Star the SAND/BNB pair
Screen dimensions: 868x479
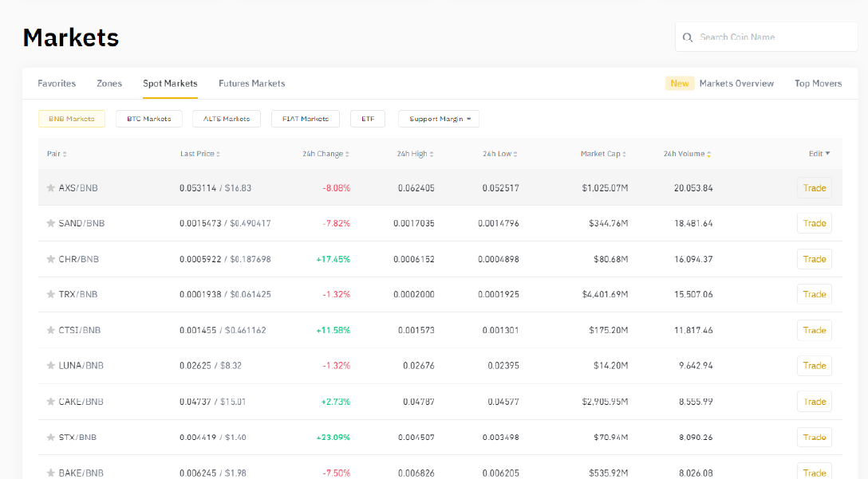[x=50, y=223]
